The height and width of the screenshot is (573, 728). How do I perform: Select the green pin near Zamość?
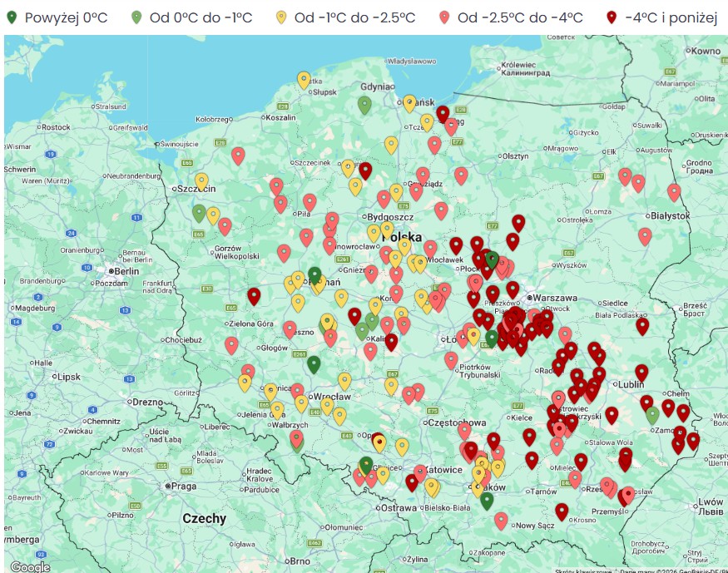pyautogui.click(x=653, y=412)
